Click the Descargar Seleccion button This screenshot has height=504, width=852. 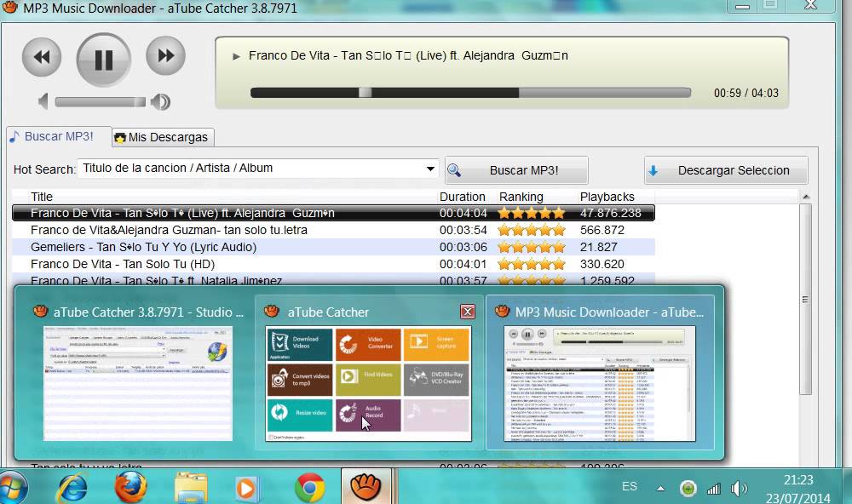[726, 170]
